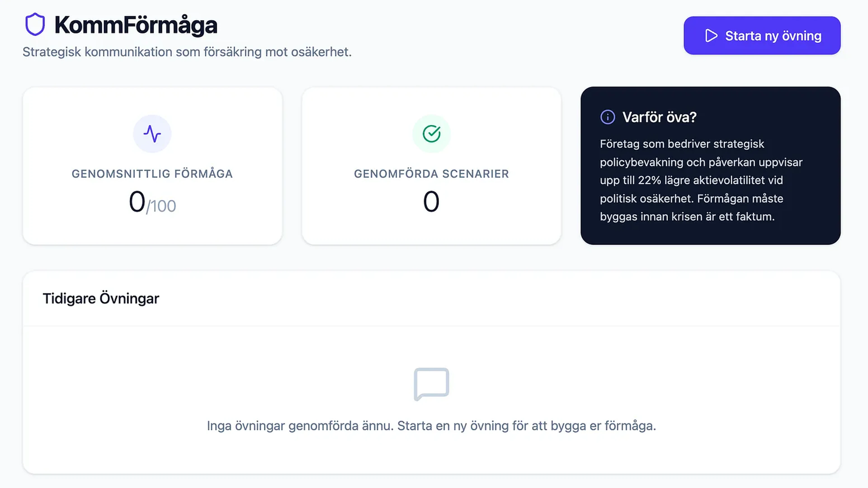Click the Tidigare Övningar section heading
868x488 pixels.
101,298
